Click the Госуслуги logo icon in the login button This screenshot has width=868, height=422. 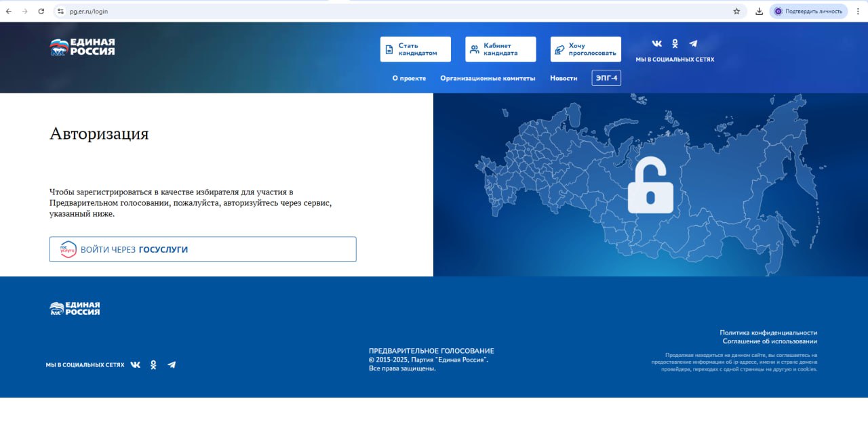(68, 249)
